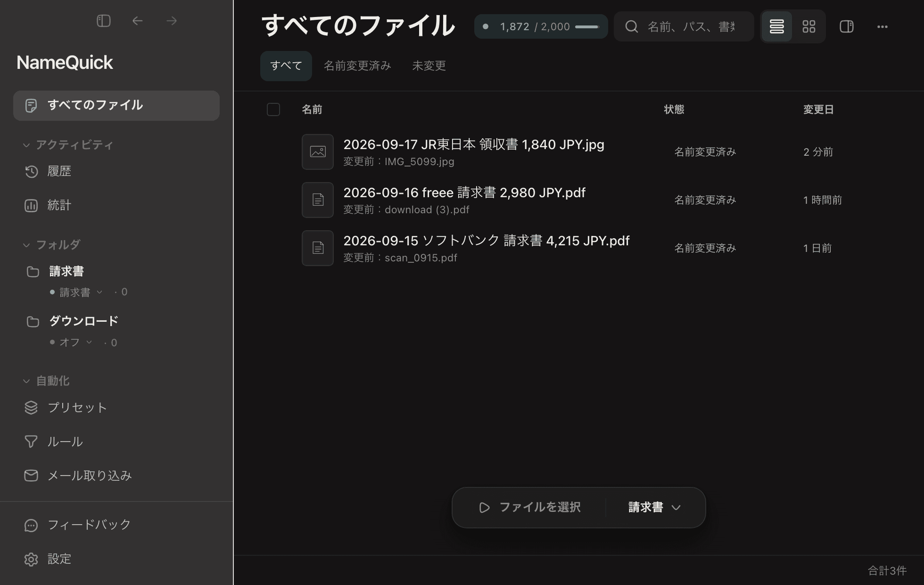Click the 1,872 / 2,000 usage indicator
Viewport: 924px width, 585px height.
pos(541,26)
